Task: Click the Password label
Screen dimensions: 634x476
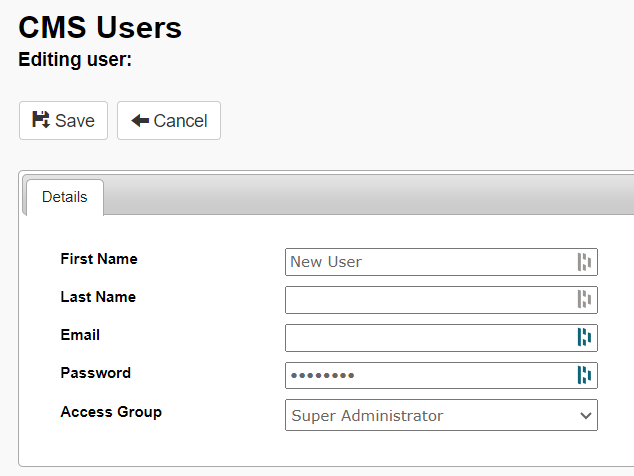Action: click(x=96, y=373)
